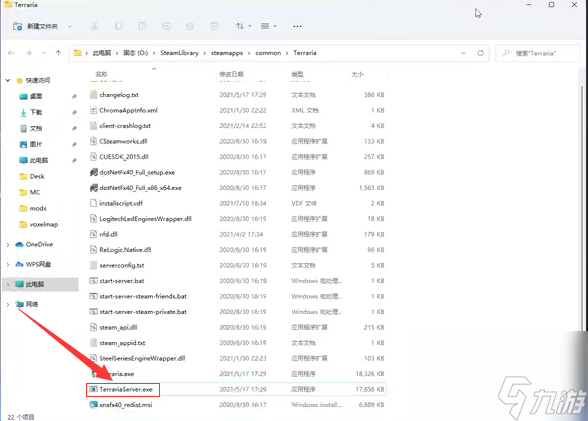Open the mods folder in sidebar

click(x=38, y=208)
